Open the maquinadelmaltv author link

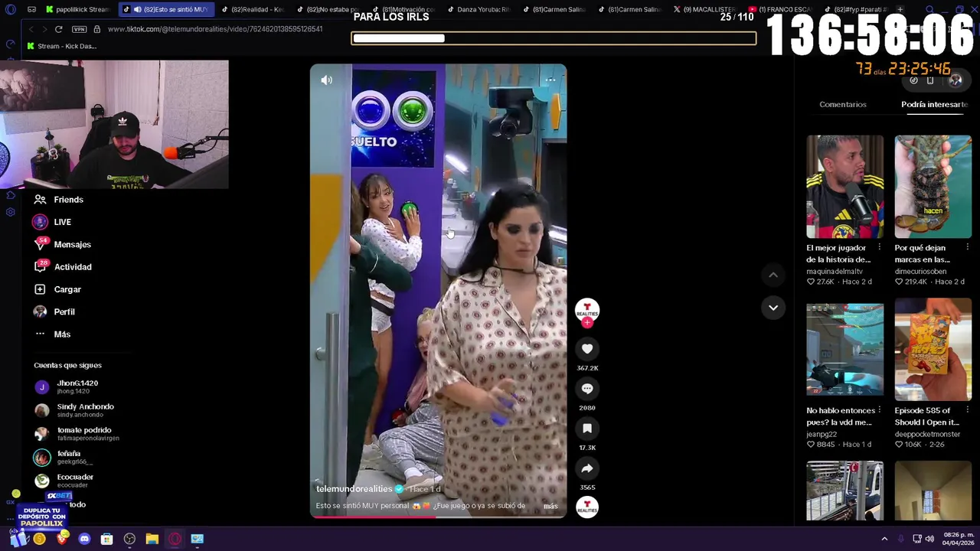tap(835, 271)
